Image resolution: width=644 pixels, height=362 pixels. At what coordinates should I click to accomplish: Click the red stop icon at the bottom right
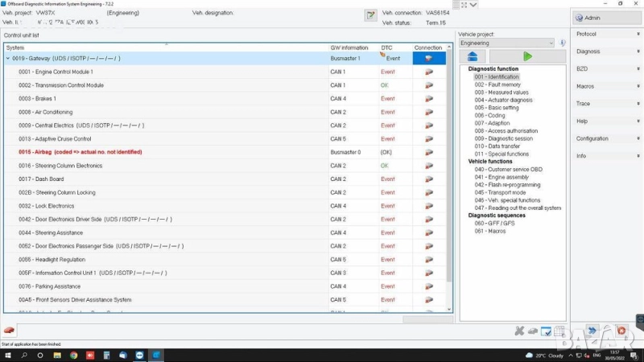(x=621, y=331)
